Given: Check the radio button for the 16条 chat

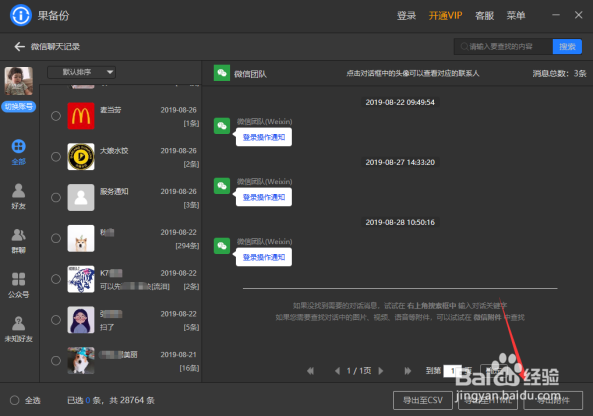Looking at the screenshot, I should point(56,361).
